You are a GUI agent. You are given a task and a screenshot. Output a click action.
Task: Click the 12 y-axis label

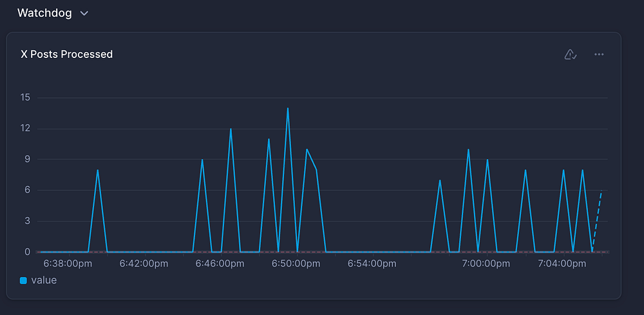25,129
